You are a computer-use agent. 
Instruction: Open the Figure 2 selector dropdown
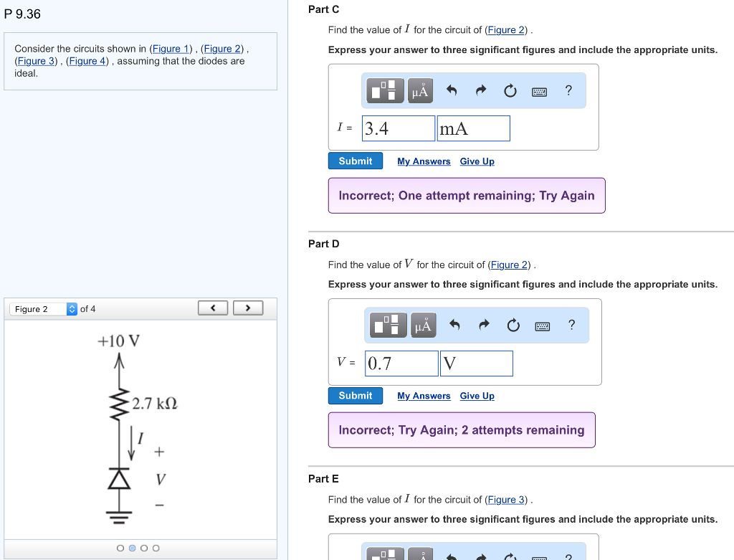coord(44,309)
